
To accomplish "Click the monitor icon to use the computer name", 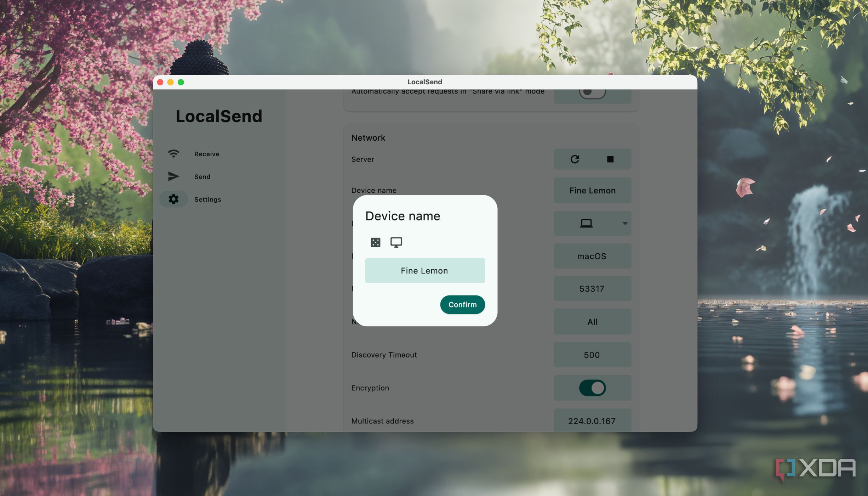I will (396, 242).
